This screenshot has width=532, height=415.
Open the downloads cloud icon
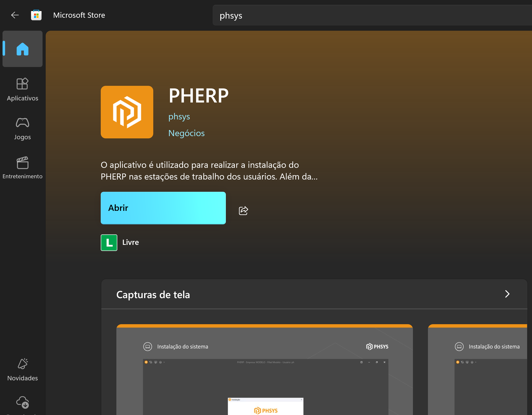click(22, 402)
